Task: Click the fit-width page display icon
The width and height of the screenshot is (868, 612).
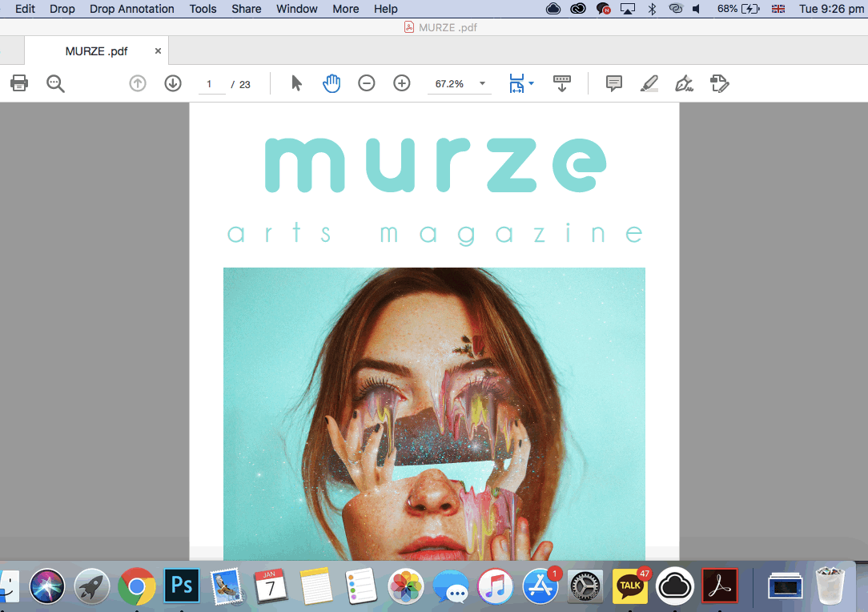Action: (x=516, y=83)
